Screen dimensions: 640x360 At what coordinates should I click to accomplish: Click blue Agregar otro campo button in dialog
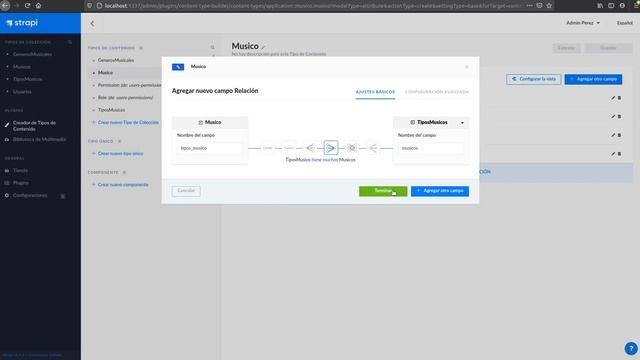440,191
